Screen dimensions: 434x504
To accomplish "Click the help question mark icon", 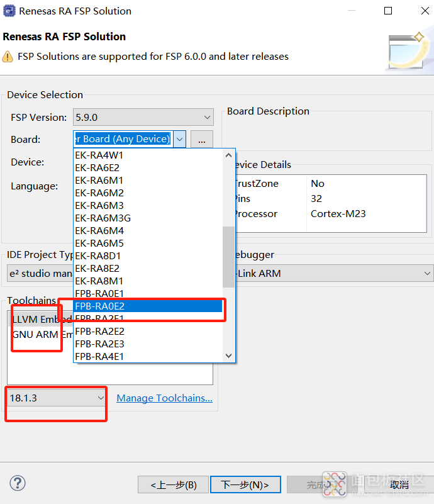I will 18,483.
